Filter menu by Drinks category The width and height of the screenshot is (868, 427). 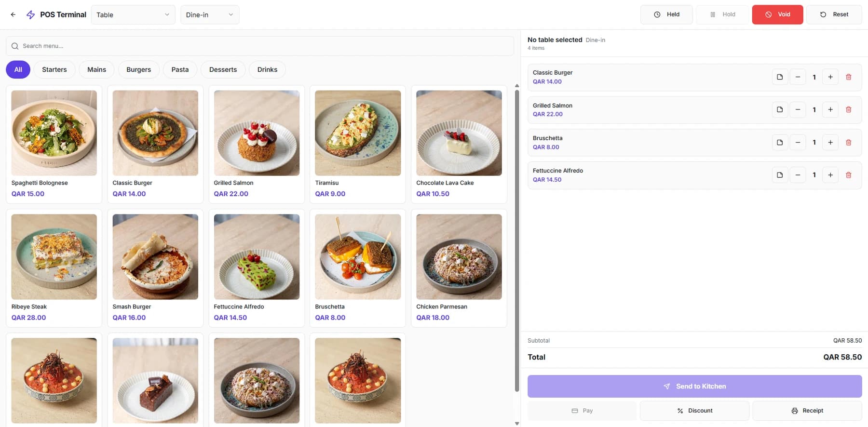tap(267, 69)
